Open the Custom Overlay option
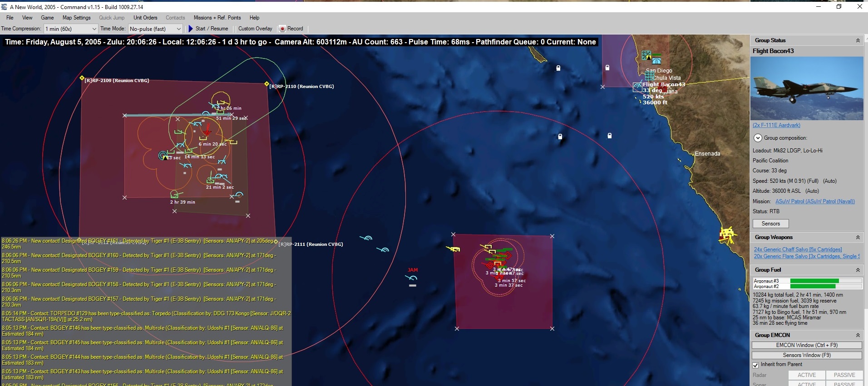 pos(255,29)
